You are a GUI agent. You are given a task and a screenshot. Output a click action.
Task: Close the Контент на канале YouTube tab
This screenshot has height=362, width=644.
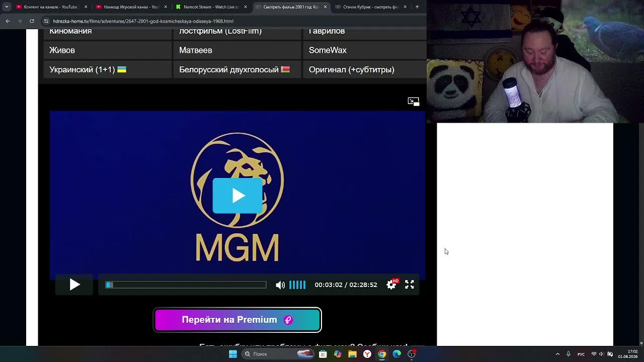[x=86, y=7]
